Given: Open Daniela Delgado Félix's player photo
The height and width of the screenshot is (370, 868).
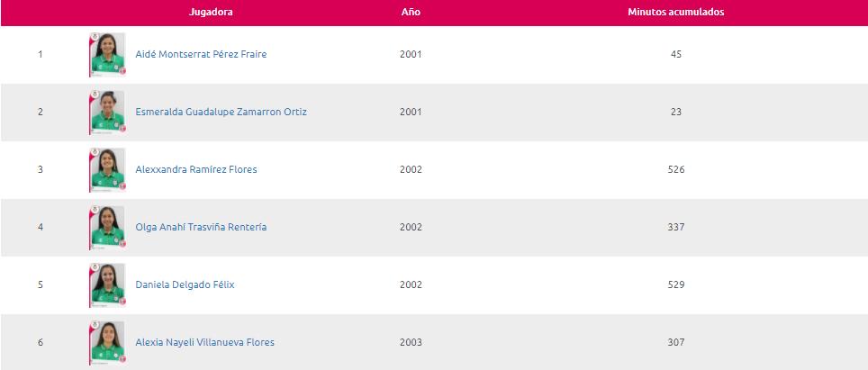Looking at the screenshot, I should (107, 284).
